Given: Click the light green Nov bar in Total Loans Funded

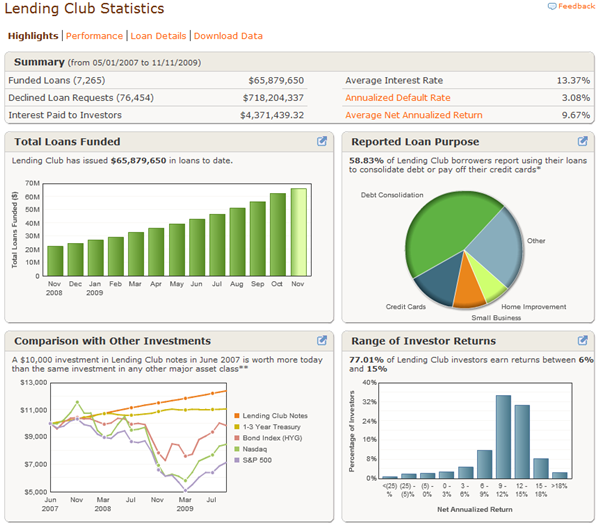Looking at the screenshot, I should (298, 232).
